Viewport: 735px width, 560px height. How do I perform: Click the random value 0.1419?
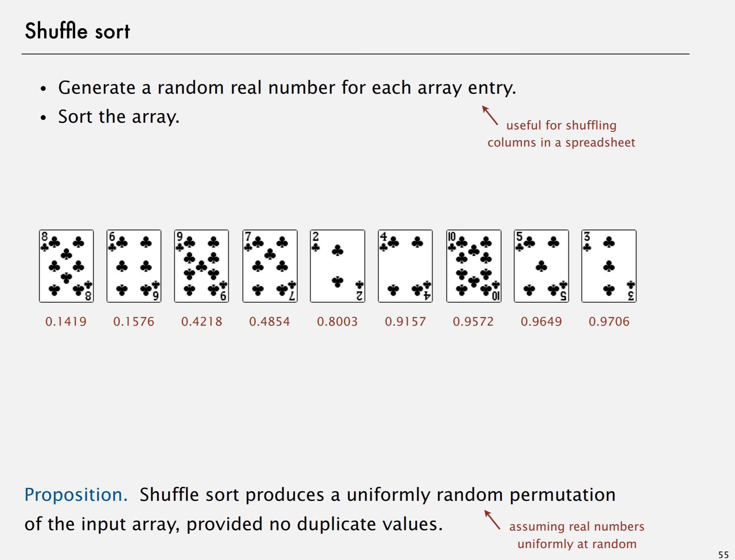[x=66, y=321]
